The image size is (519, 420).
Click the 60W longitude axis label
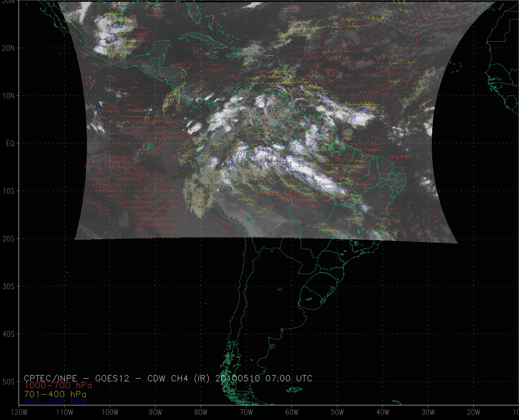pos(292,412)
